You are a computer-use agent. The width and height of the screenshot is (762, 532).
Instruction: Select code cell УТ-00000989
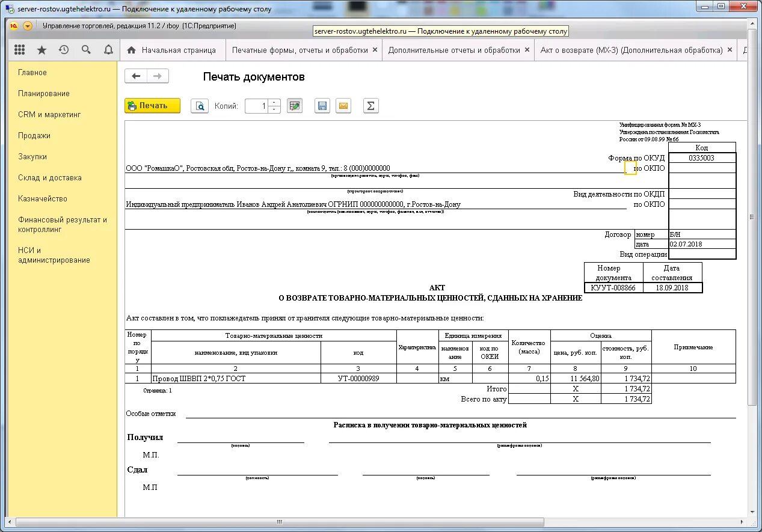click(x=358, y=379)
